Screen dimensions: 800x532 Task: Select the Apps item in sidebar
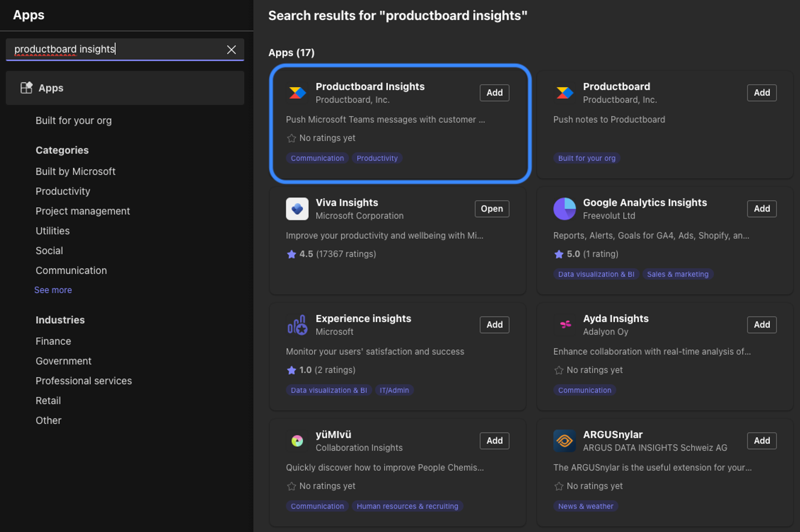tap(125, 88)
